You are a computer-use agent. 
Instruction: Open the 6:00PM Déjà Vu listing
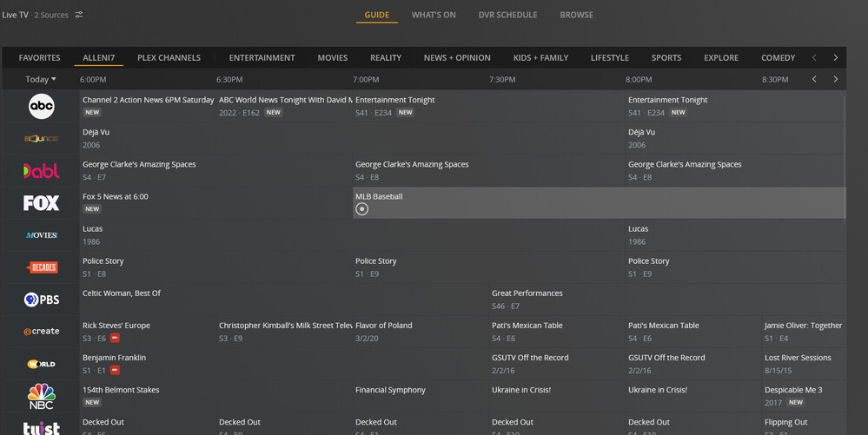(x=353, y=138)
